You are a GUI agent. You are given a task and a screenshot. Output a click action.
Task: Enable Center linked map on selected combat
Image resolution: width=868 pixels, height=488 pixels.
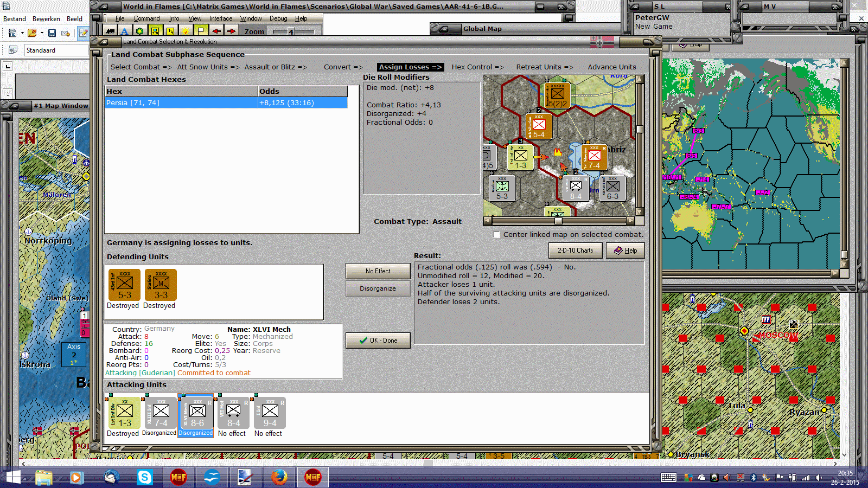coord(497,235)
